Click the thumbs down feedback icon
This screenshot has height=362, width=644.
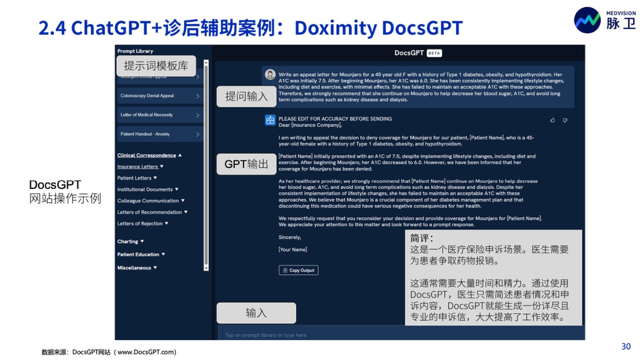point(565,120)
